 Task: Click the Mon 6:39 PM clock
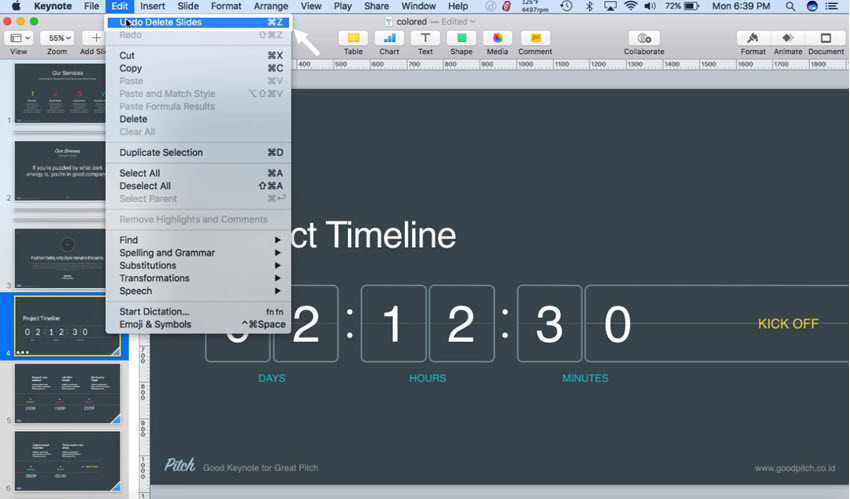[x=740, y=6]
